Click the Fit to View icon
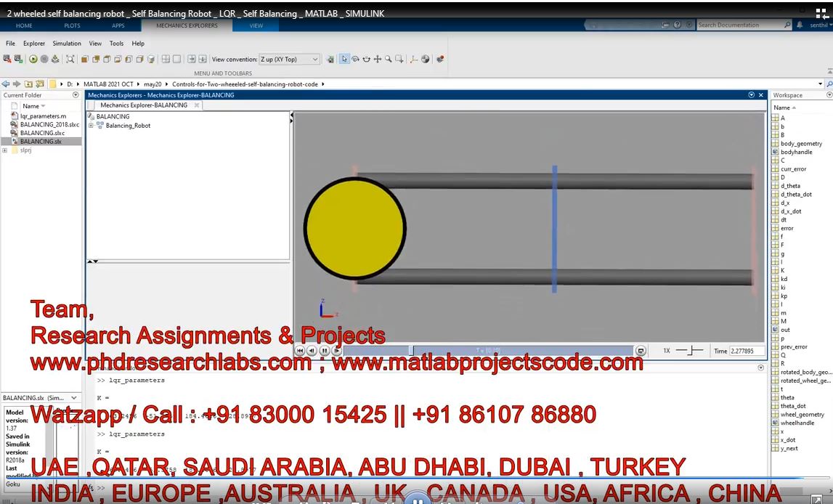Viewport: 833px width, 504px height. [70, 59]
